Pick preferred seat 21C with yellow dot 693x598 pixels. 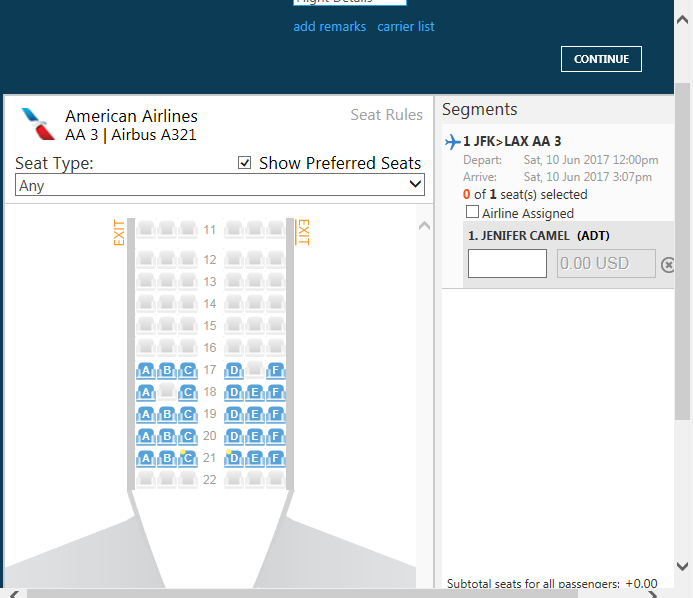pos(188,458)
